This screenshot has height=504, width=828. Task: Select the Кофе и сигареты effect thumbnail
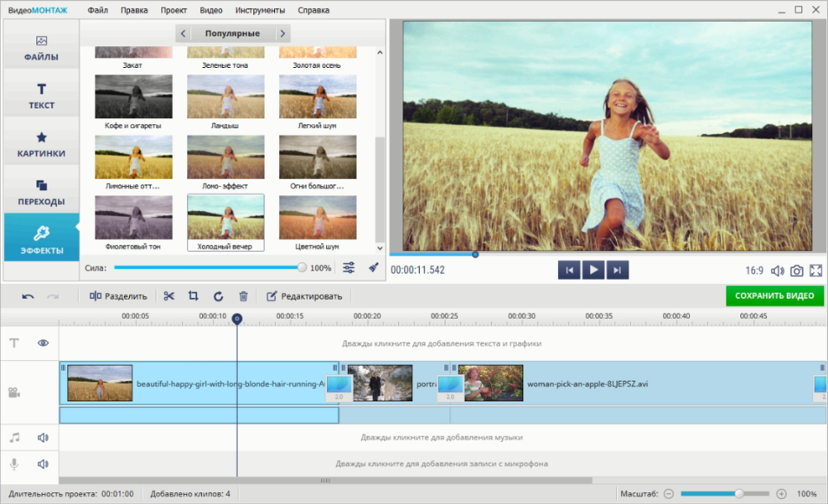pos(133,98)
